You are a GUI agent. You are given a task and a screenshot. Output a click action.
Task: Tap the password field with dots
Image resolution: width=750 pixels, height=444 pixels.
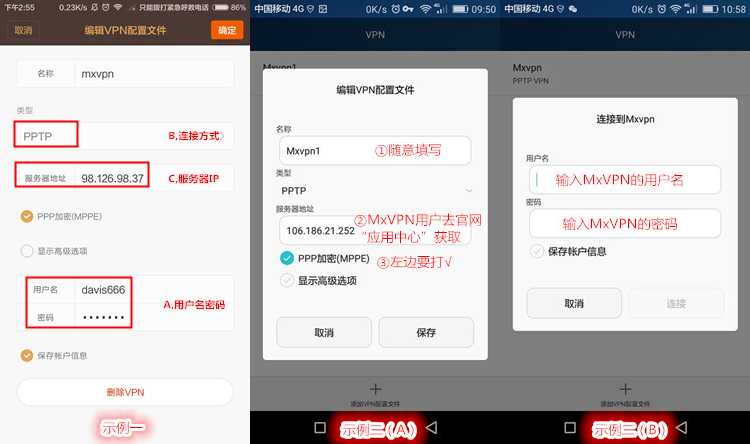(x=125, y=317)
